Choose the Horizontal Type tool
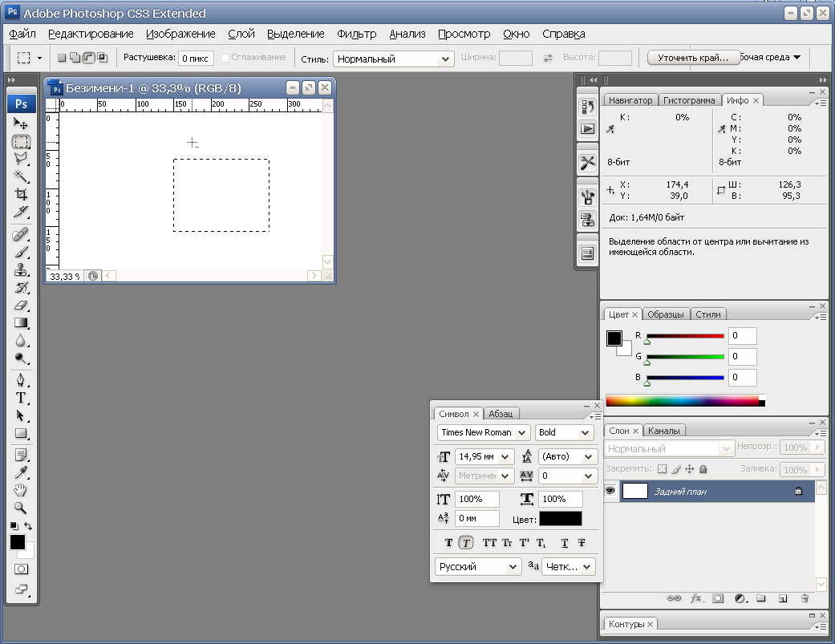Screen dimensions: 835x644 click(x=21, y=398)
